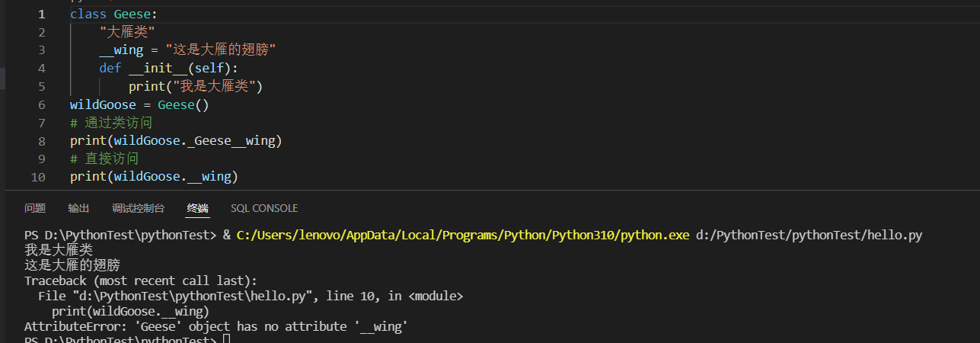Open the 输出 panel tab
The image size is (980, 343).
[78, 208]
